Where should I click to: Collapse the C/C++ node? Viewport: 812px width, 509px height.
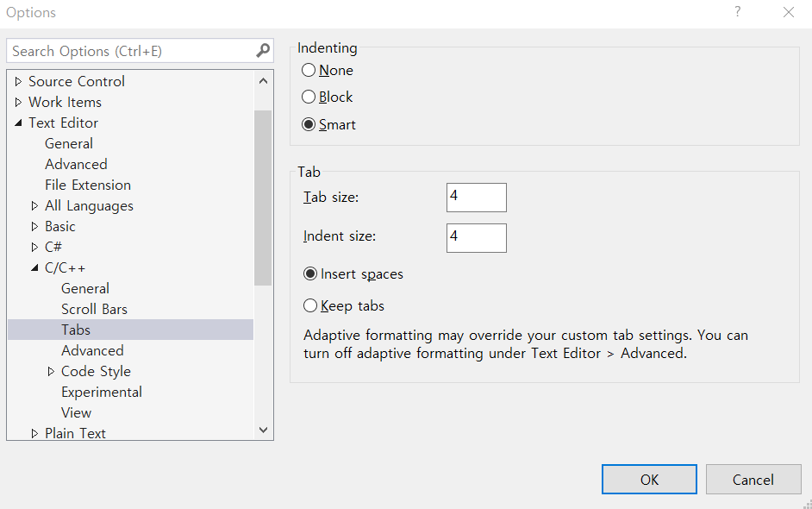(x=34, y=268)
